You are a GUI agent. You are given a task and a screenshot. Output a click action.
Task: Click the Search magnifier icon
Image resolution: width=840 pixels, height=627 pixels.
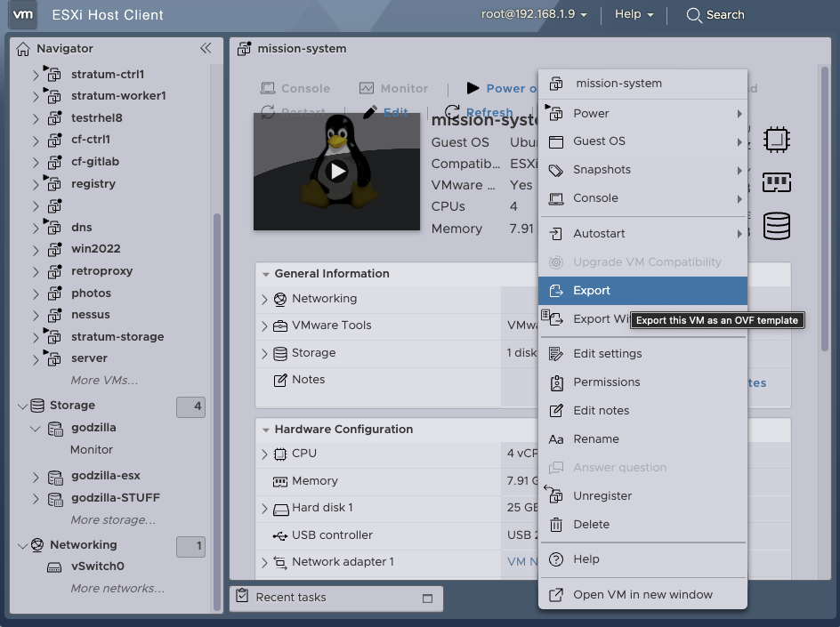pos(694,15)
